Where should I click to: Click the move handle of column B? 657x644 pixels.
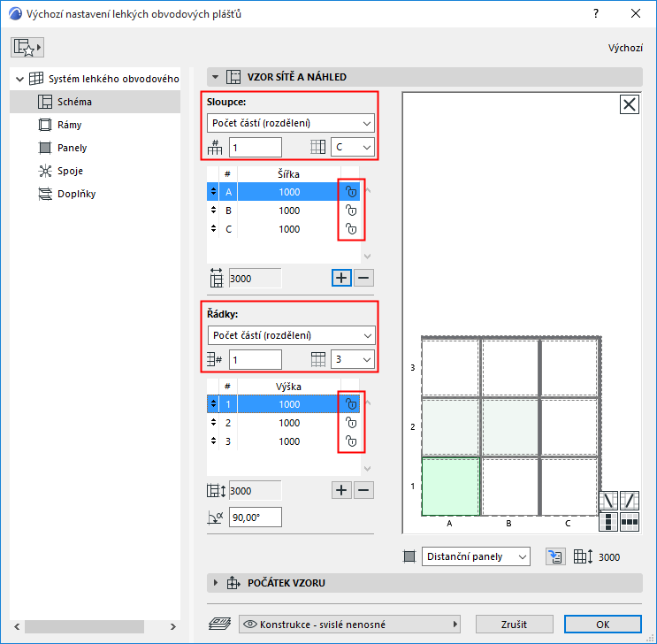point(213,210)
